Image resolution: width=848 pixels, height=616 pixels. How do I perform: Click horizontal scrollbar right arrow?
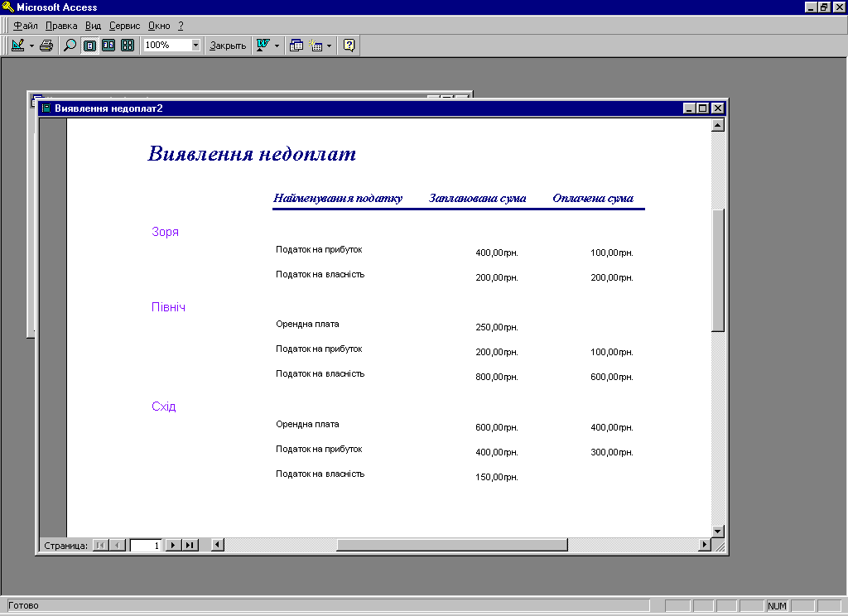tap(704, 545)
